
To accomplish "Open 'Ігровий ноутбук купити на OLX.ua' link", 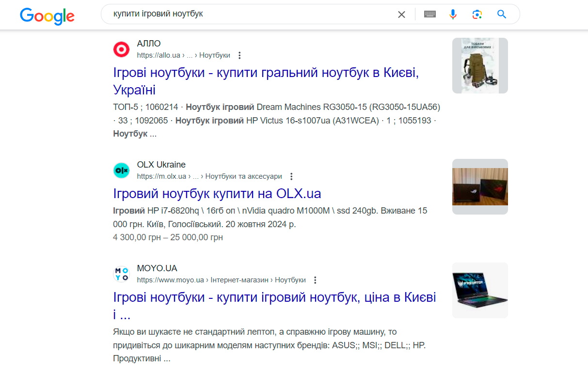I will pyautogui.click(x=217, y=194).
